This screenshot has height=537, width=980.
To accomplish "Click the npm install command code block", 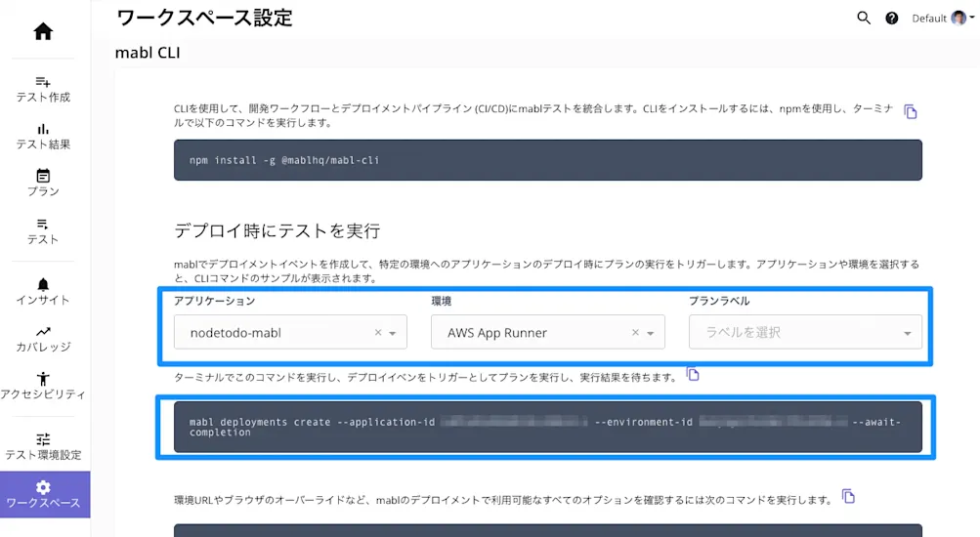I will coord(547,160).
